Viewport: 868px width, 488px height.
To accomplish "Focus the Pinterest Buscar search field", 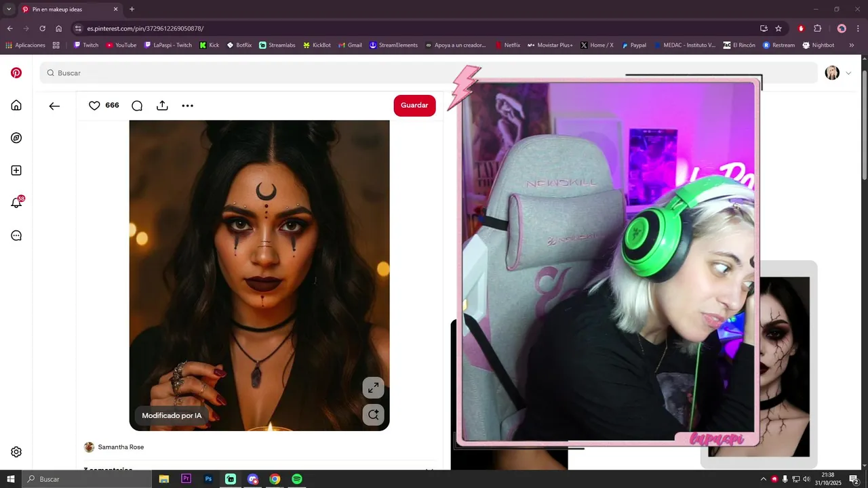I will pos(429,73).
